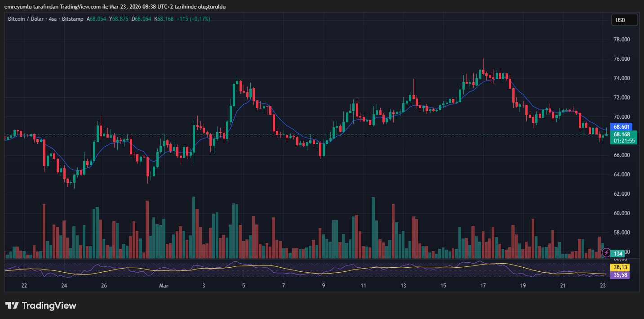Select the Mar label on time axis
Viewport: 644px width, 319px height.
tap(164, 286)
